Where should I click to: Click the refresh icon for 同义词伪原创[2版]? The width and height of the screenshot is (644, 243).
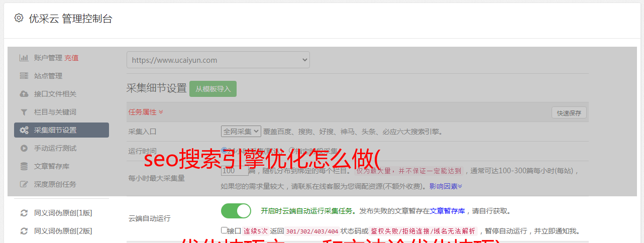point(24,231)
